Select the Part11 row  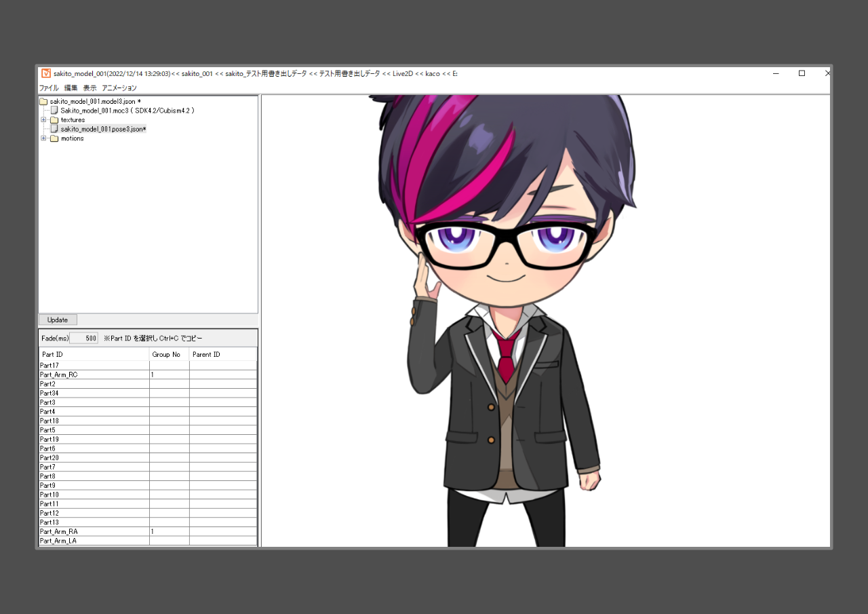pyautogui.click(x=148, y=504)
